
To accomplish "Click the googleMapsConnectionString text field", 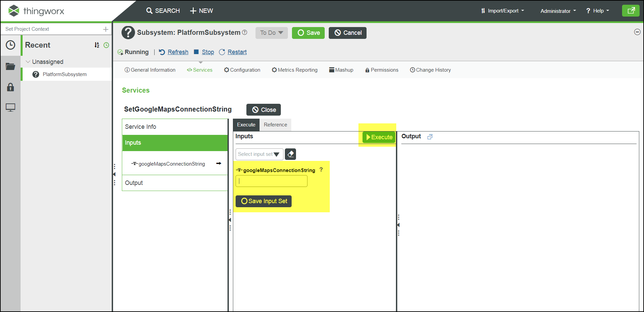I will (x=271, y=181).
